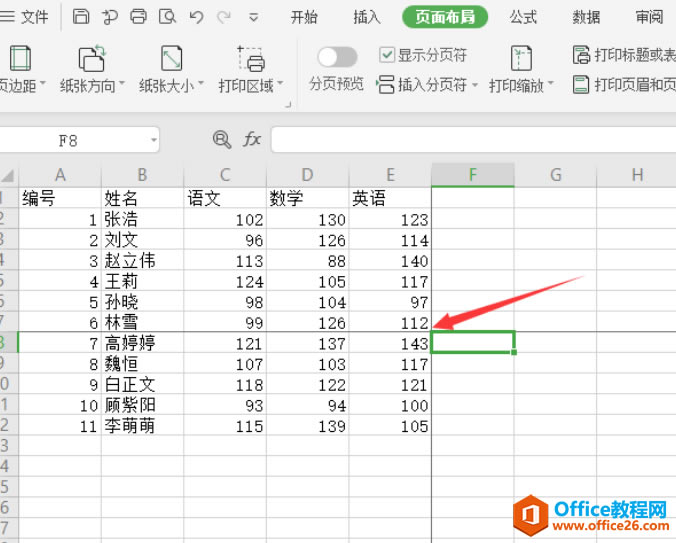676x543 pixels.
Task: Select column G header
Action: click(555, 175)
